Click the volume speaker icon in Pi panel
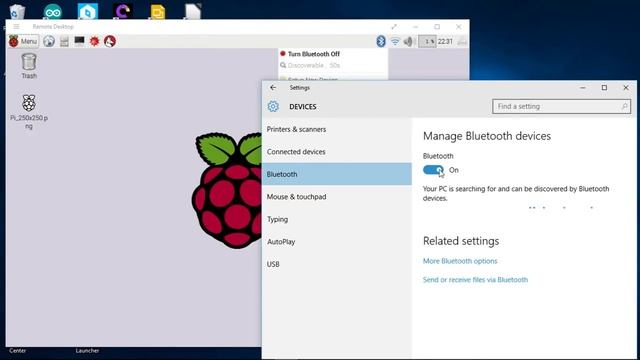Viewport: 640px width, 360px height. pos(409,41)
